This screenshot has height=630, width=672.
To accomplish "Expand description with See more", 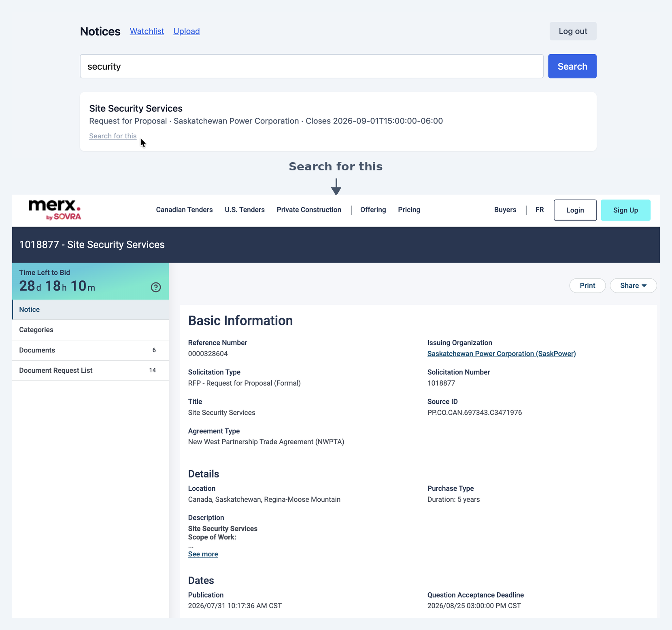I will point(203,554).
